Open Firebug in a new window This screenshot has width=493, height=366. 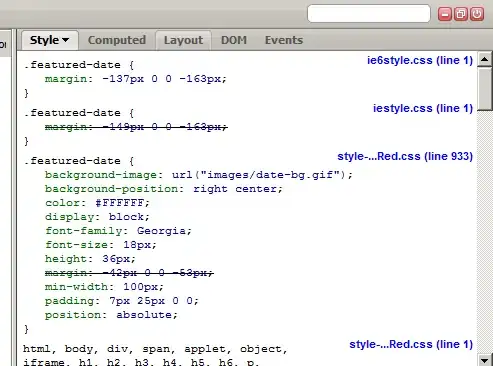[461, 14]
